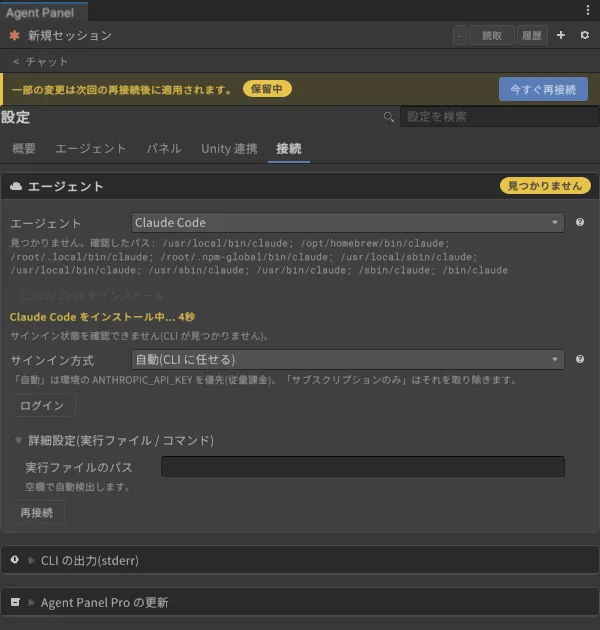Switch to the 概要 tab
The width and height of the screenshot is (600, 630).
pyautogui.click(x=24, y=149)
